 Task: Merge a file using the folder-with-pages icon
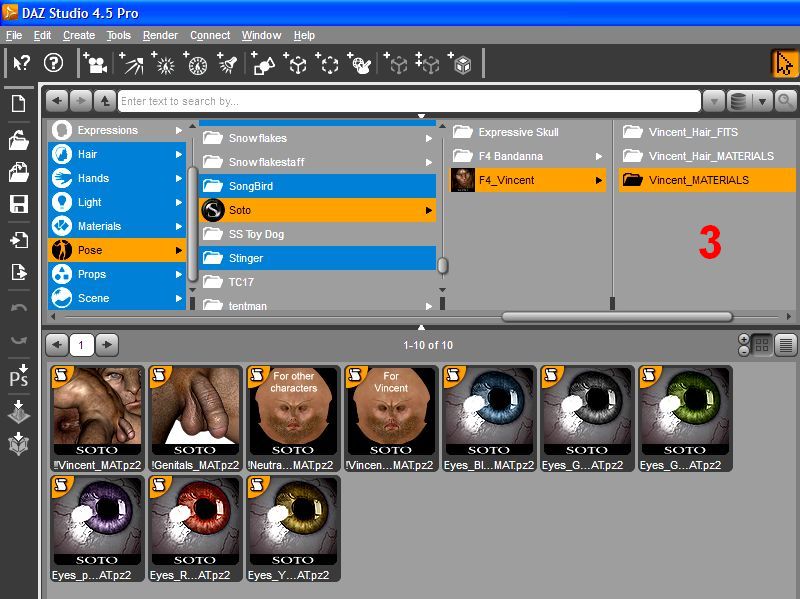pyautogui.click(x=19, y=172)
